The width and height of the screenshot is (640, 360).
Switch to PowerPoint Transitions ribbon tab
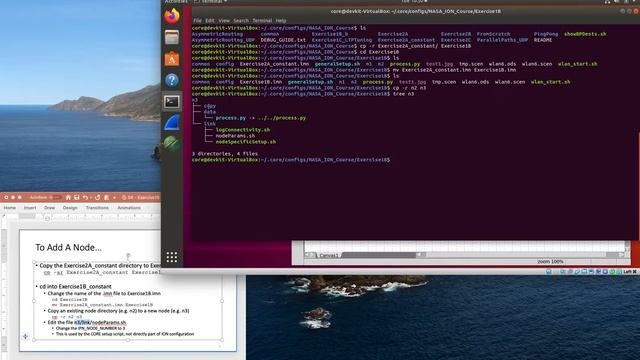coord(97,208)
